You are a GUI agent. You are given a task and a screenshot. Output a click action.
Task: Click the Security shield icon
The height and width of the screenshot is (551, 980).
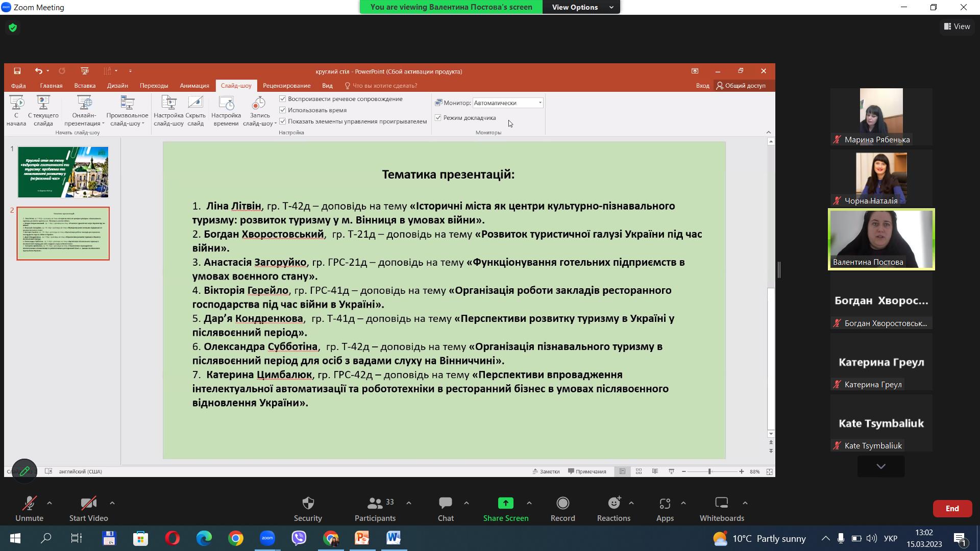[x=308, y=504]
